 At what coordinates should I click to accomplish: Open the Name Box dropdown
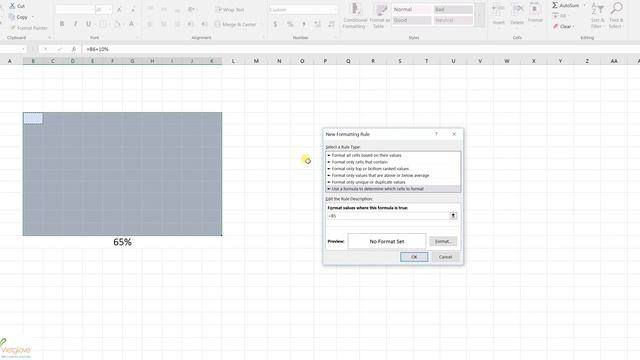23,49
